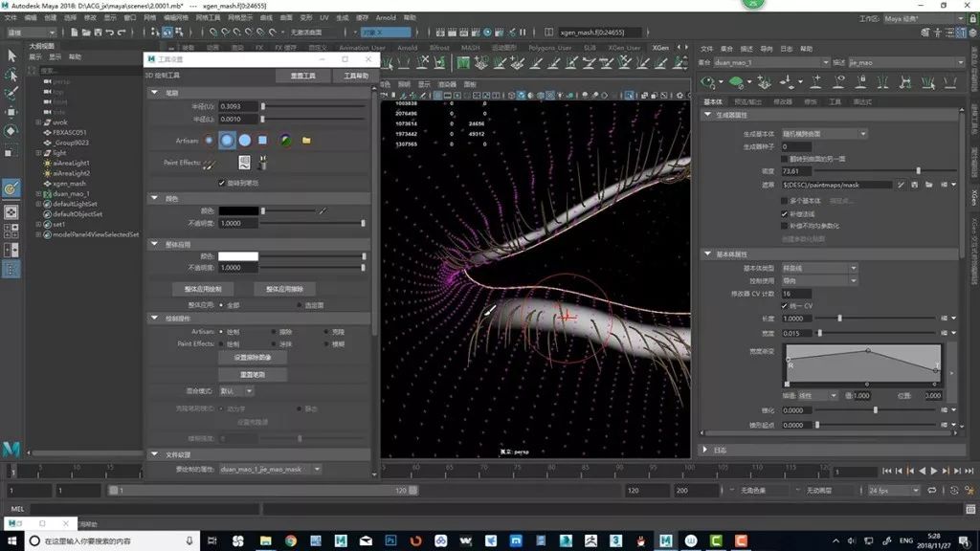Open Google Chrome from the taskbar
980x551 pixels.
pos(291,540)
